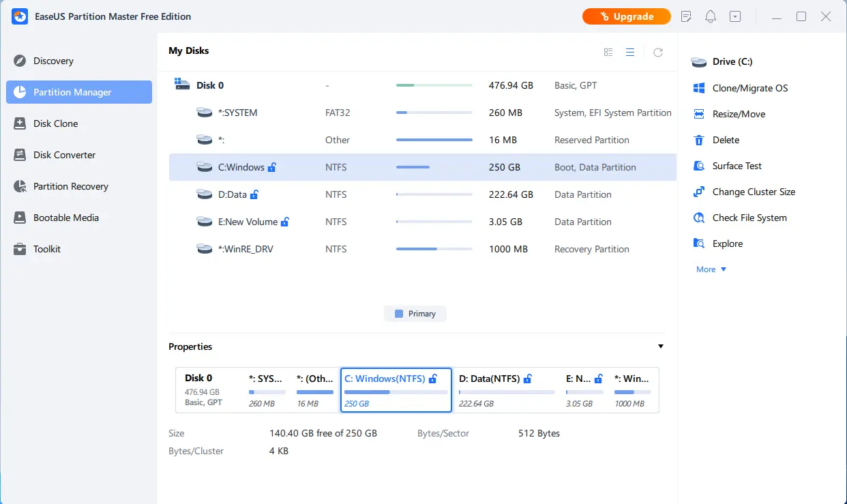Select *: SYS 260 MB block in disk map

point(267,390)
